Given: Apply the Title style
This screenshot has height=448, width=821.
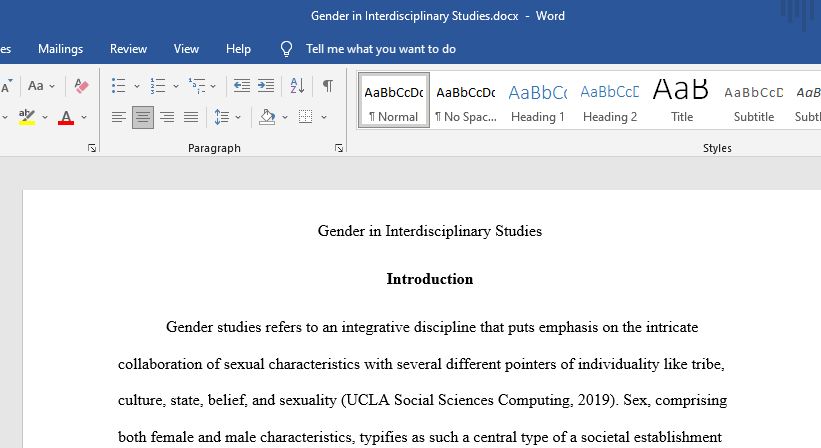Looking at the screenshot, I should tap(682, 100).
